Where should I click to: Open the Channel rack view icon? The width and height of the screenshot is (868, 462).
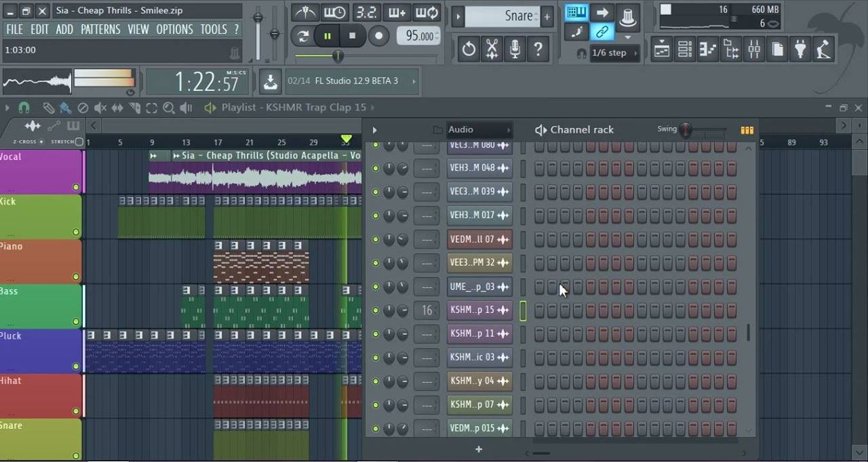685,49
